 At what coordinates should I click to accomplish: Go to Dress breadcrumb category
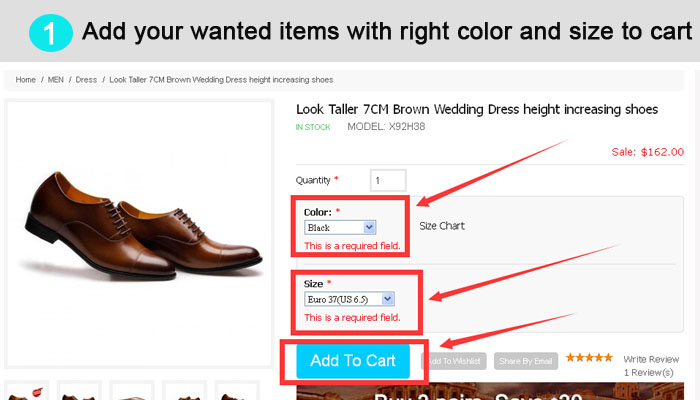pyautogui.click(x=86, y=79)
